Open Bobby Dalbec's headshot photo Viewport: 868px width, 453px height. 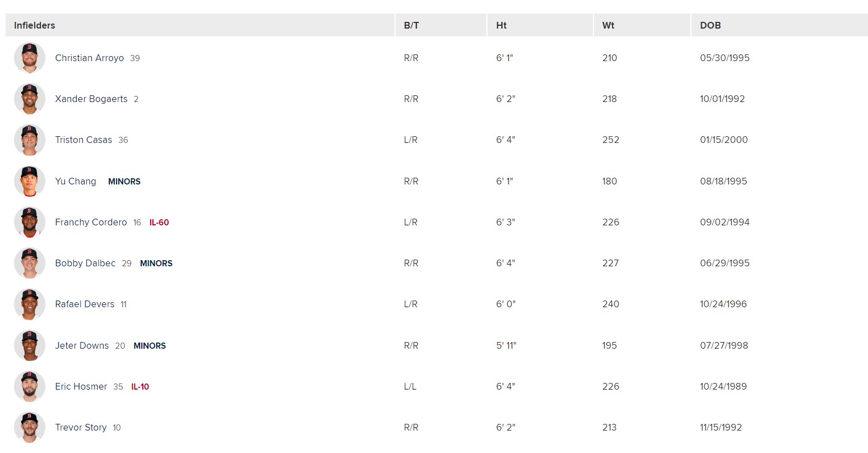coord(29,263)
